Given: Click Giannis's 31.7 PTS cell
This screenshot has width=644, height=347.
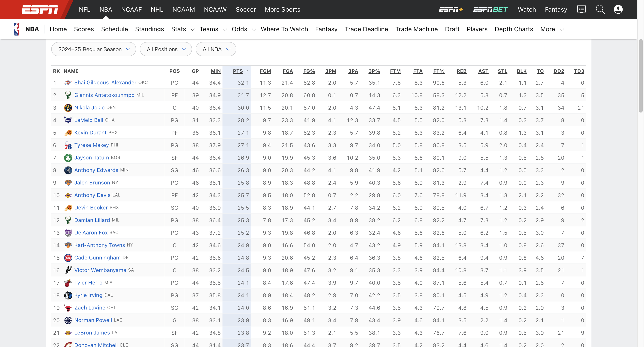Looking at the screenshot, I should [x=237, y=95].
